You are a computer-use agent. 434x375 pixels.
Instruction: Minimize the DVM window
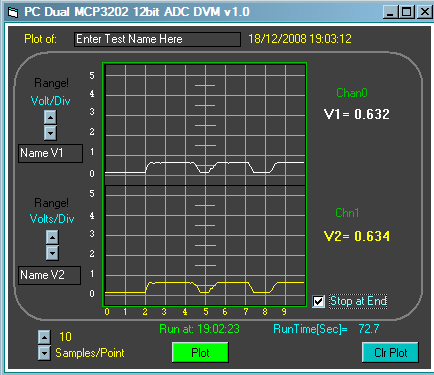(x=390, y=12)
